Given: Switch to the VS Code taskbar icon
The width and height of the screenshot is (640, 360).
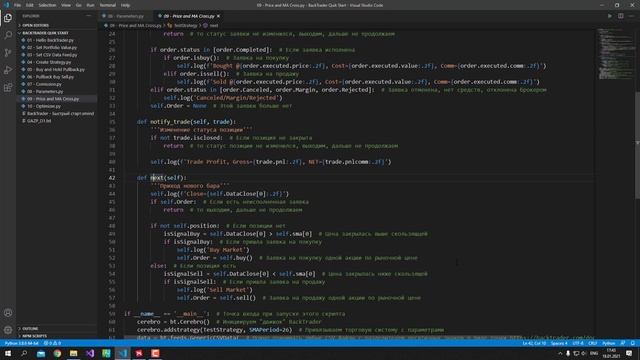Looking at the screenshot, I should click(123, 353).
